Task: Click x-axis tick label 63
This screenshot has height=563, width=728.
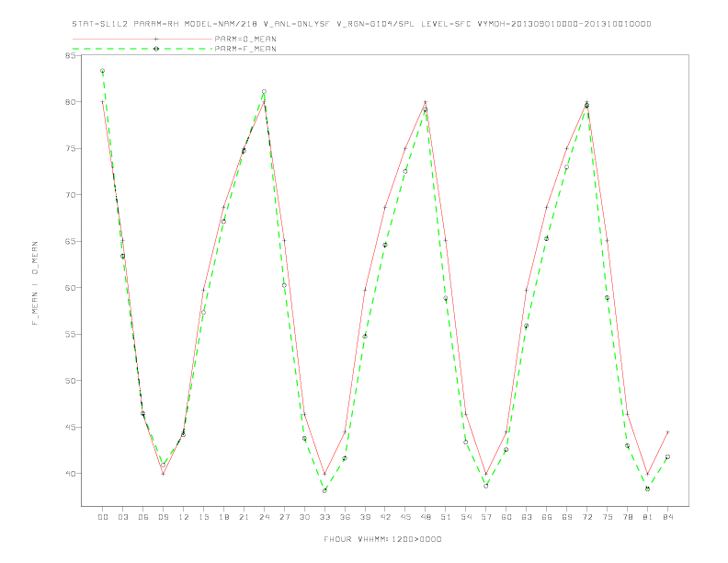Action: [x=527, y=517]
